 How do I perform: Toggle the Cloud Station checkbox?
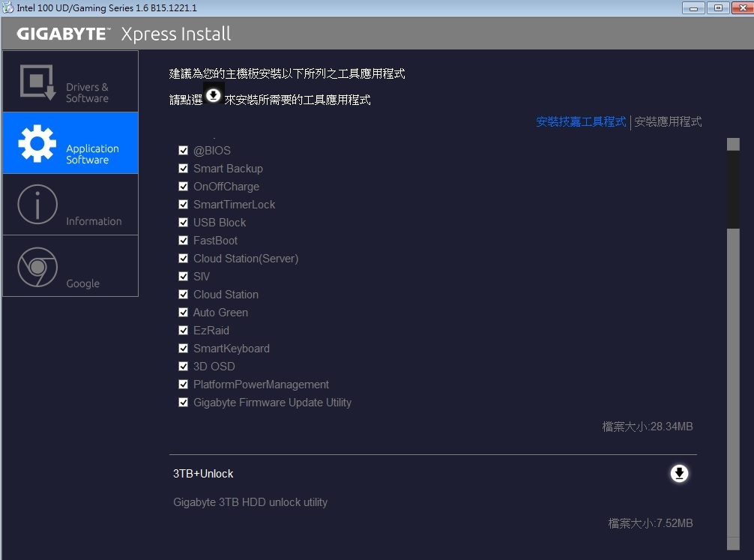point(183,295)
